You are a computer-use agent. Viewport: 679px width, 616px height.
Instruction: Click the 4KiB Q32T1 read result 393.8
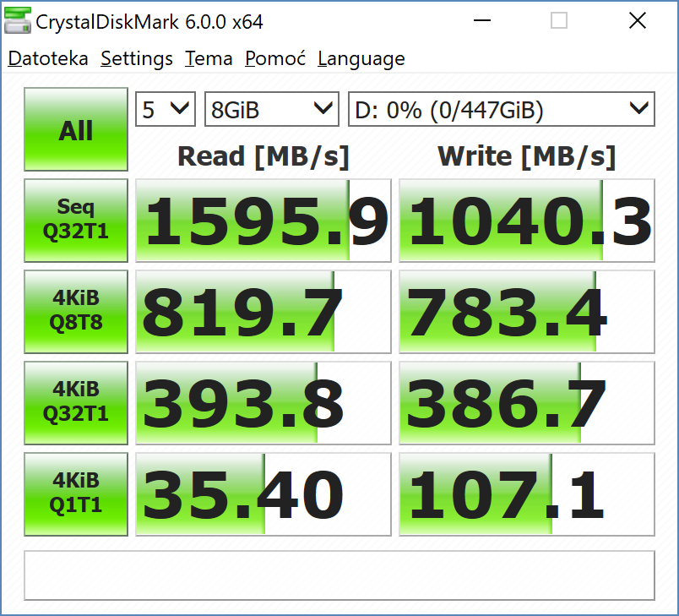263,403
